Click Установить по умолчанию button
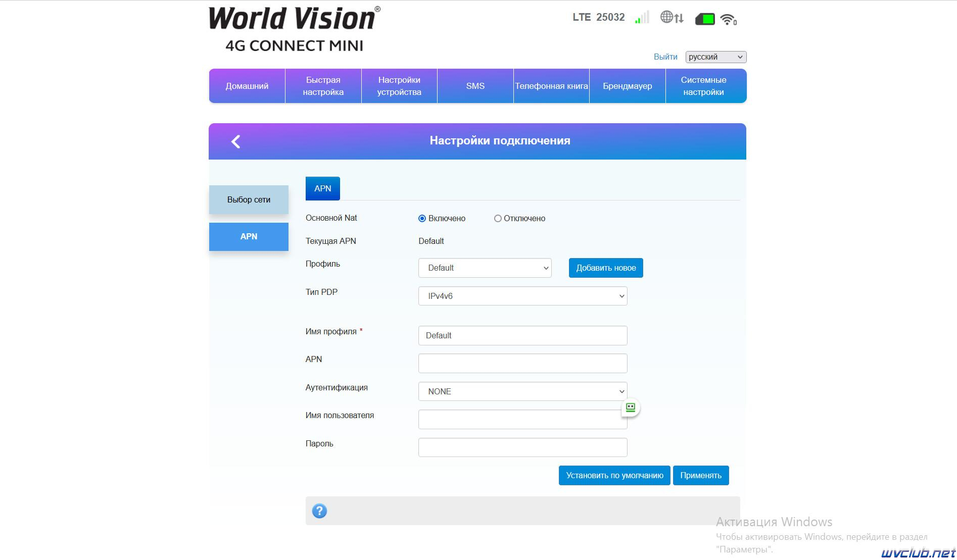The width and height of the screenshot is (957, 560). pos(614,476)
